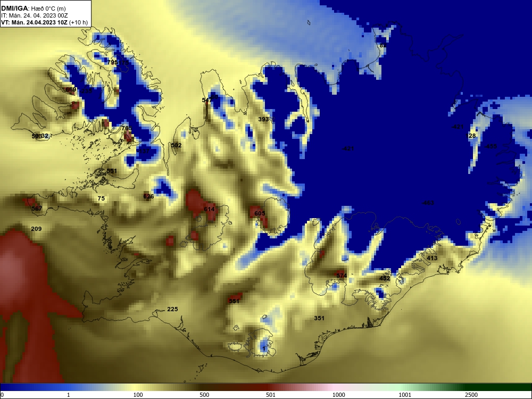
Task: Click the map value 669
Action: (x=71, y=90)
